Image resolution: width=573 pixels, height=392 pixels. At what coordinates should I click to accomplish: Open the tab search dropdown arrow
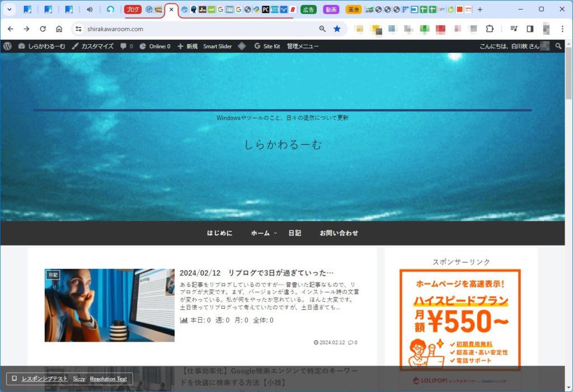coord(9,10)
